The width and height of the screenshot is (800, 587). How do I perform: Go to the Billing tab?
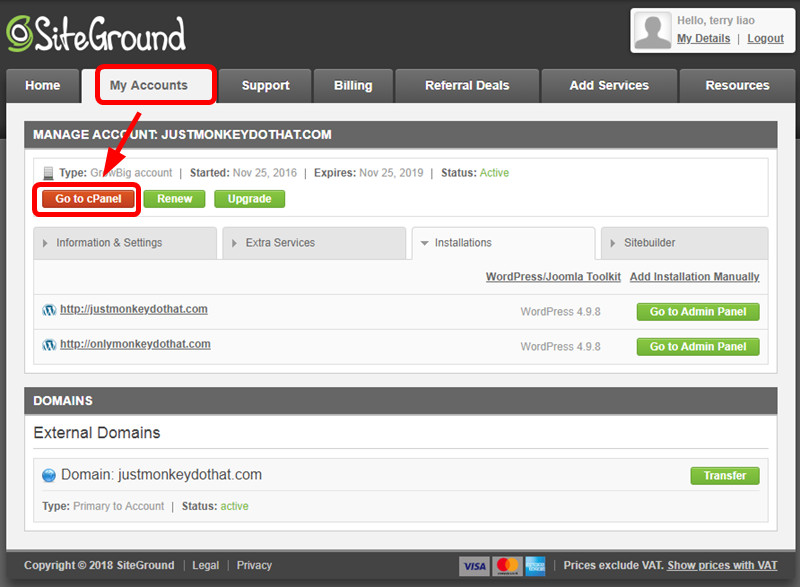[x=353, y=86]
